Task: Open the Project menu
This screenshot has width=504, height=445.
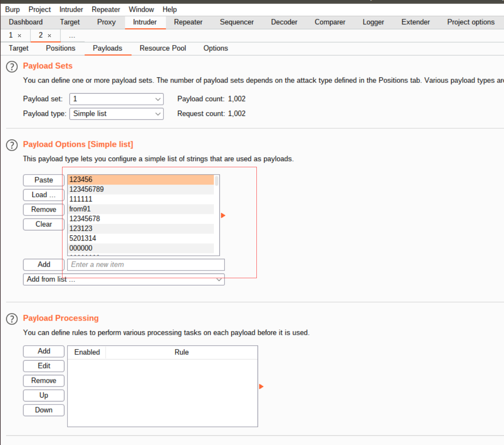Action: [x=40, y=10]
